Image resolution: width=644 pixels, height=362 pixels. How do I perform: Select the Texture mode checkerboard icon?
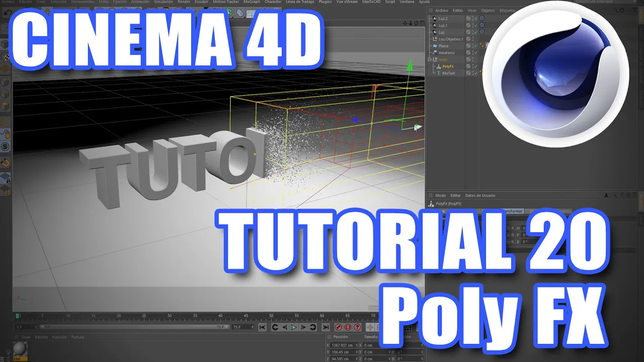click(5, 56)
